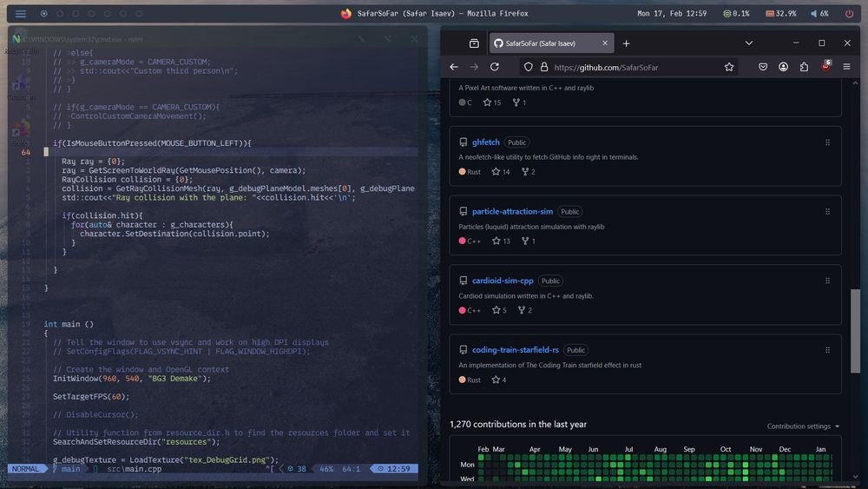
Task: Open the Save to Pocket icon
Action: click(763, 67)
